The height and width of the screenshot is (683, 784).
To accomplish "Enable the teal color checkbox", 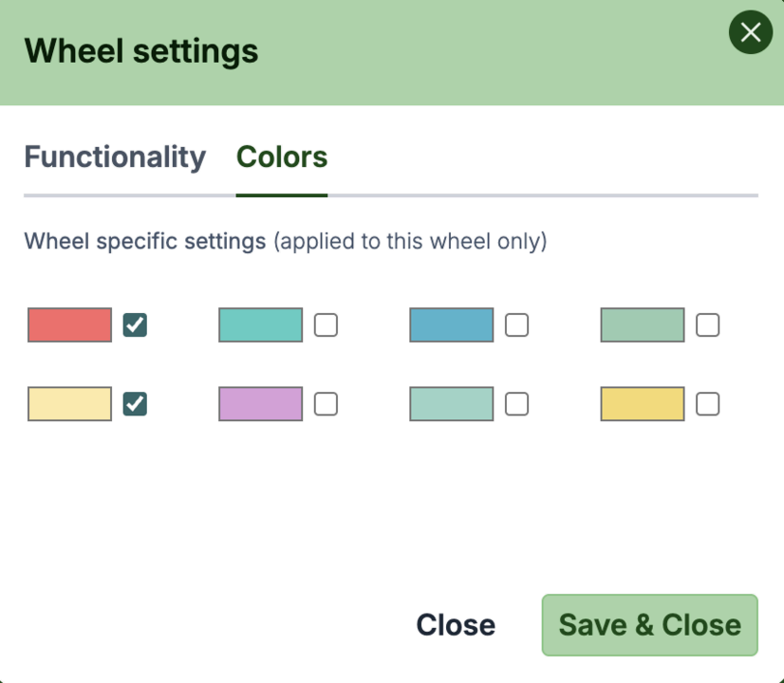I will (326, 325).
